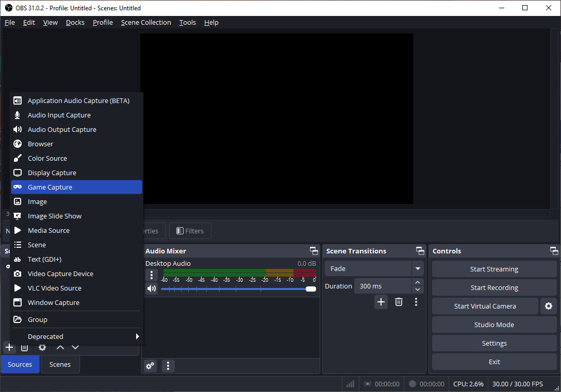Screen dimensions: 561x392
Task: Undock the Scene Transitions panel
Action: [x=420, y=251]
